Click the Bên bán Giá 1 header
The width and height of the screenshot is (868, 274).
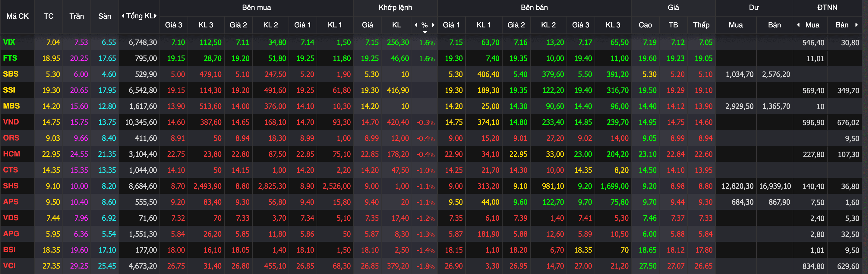point(451,25)
